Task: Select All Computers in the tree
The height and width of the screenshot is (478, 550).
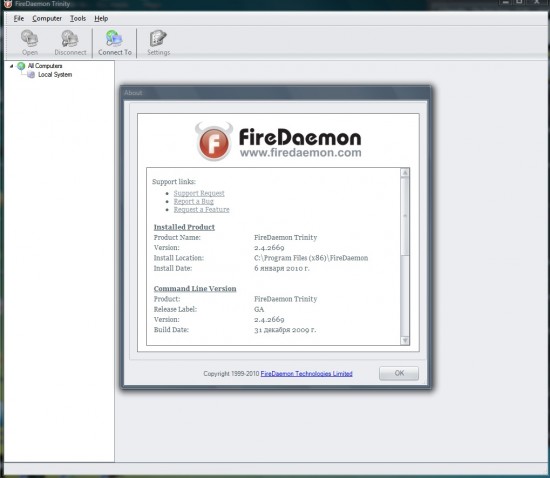Action: point(45,66)
